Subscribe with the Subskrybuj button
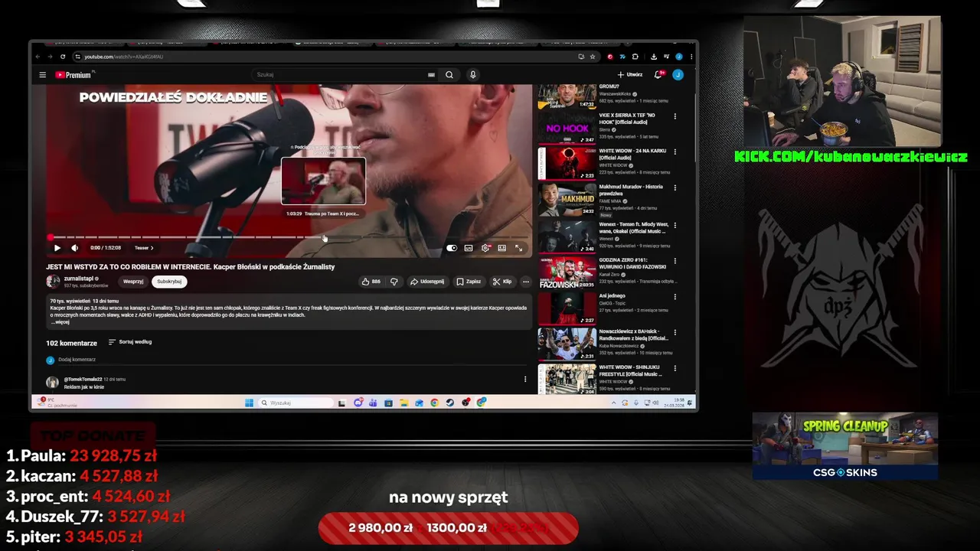This screenshot has width=980, height=551. (x=169, y=282)
